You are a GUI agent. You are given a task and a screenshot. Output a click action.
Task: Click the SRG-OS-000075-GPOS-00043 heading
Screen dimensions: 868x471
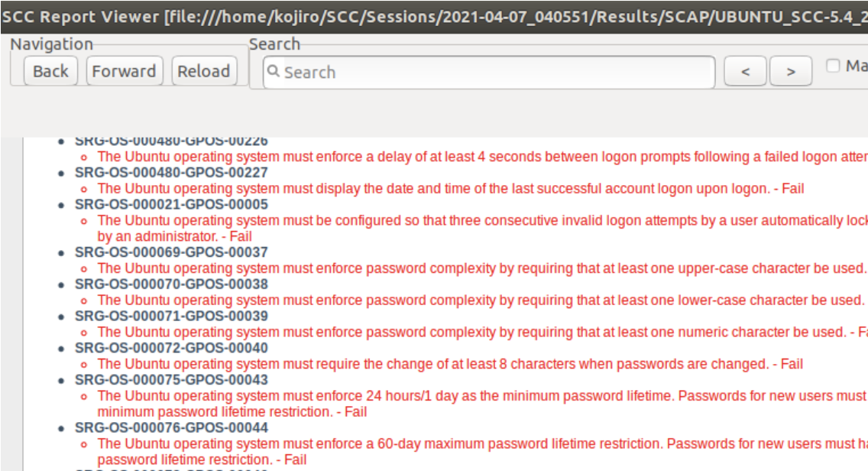click(171, 380)
